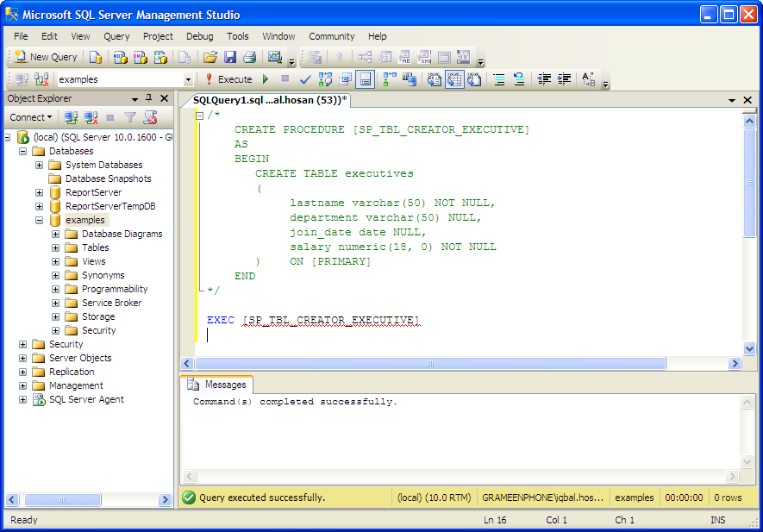Toggle Results to File
Screen dimensions: 763x532
tap(474, 78)
